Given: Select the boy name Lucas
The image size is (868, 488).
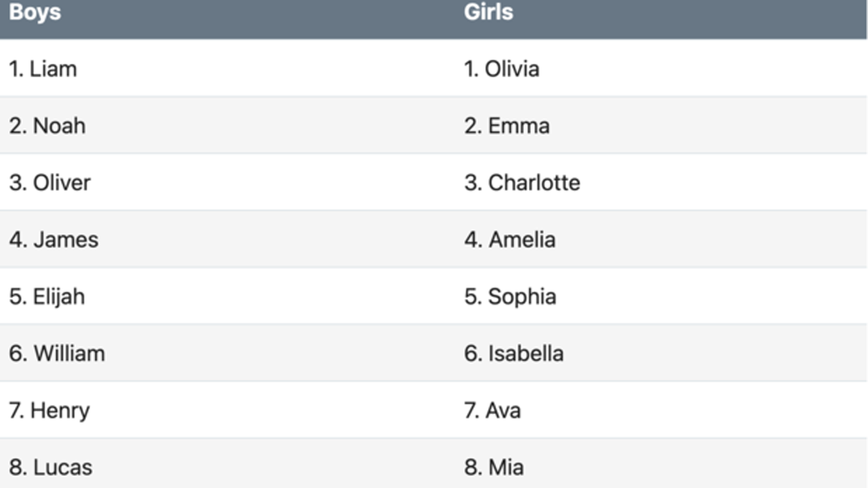Looking at the screenshot, I should (62, 467).
